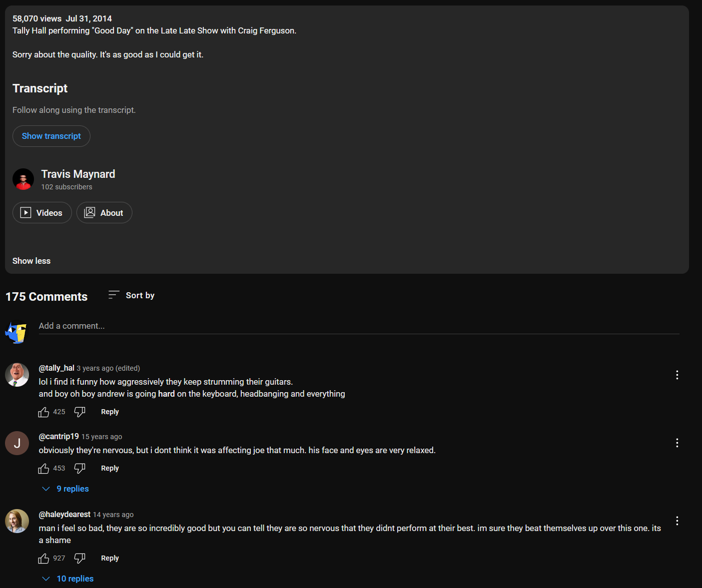This screenshot has height=588, width=702.
Task: Expand the 10 replies thread
Action: (x=68, y=579)
